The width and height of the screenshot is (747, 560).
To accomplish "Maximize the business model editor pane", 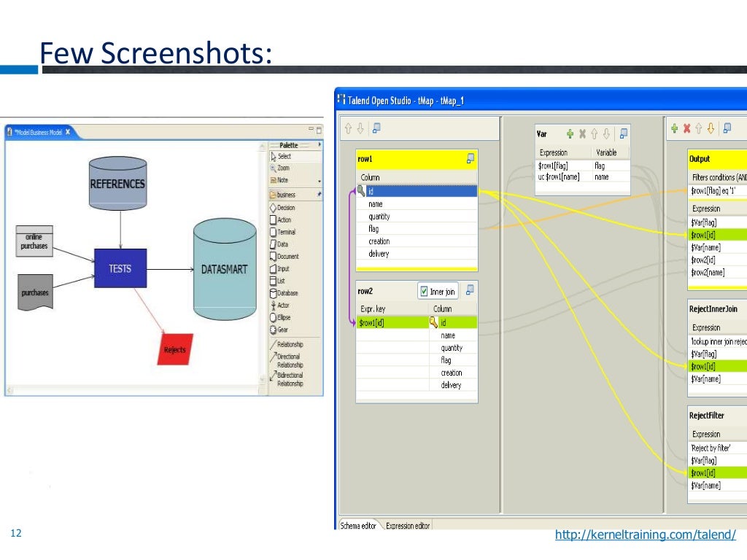I will click(x=320, y=130).
